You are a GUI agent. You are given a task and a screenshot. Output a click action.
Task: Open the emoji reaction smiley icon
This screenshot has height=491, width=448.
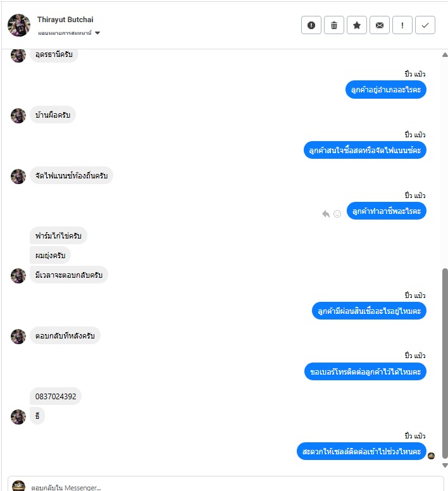pyautogui.click(x=337, y=214)
